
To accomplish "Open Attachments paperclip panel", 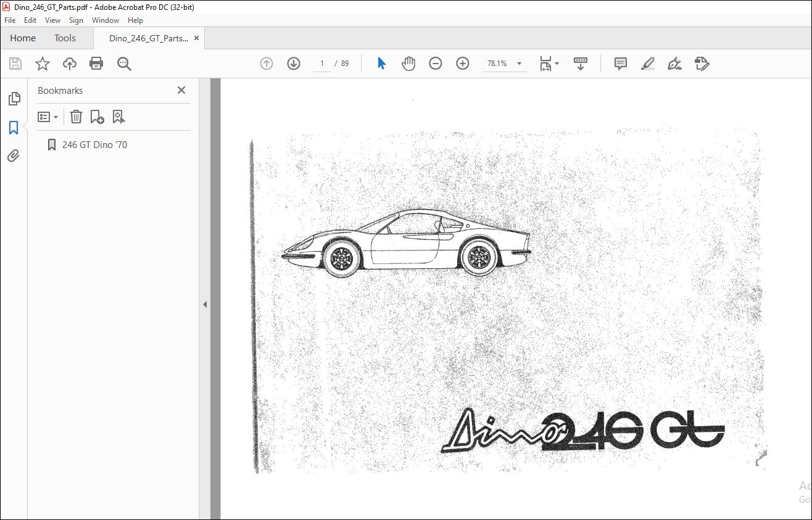I will pyautogui.click(x=14, y=156).
